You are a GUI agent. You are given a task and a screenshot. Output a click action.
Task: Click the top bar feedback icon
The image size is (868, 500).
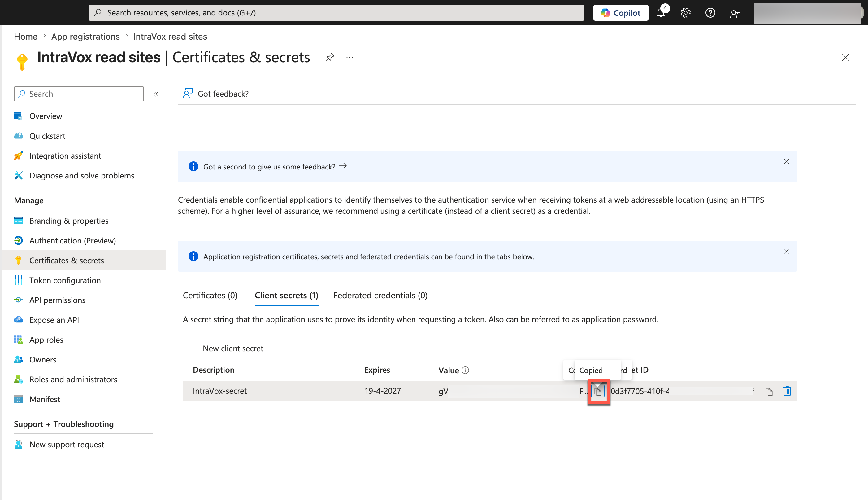pyautogui.click(x=735, y=13)
